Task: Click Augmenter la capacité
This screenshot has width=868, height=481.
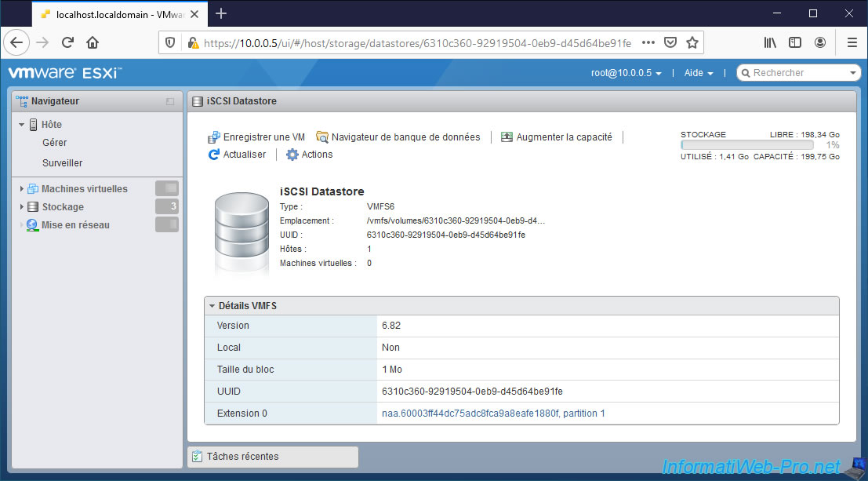Action: click(557, 137)
